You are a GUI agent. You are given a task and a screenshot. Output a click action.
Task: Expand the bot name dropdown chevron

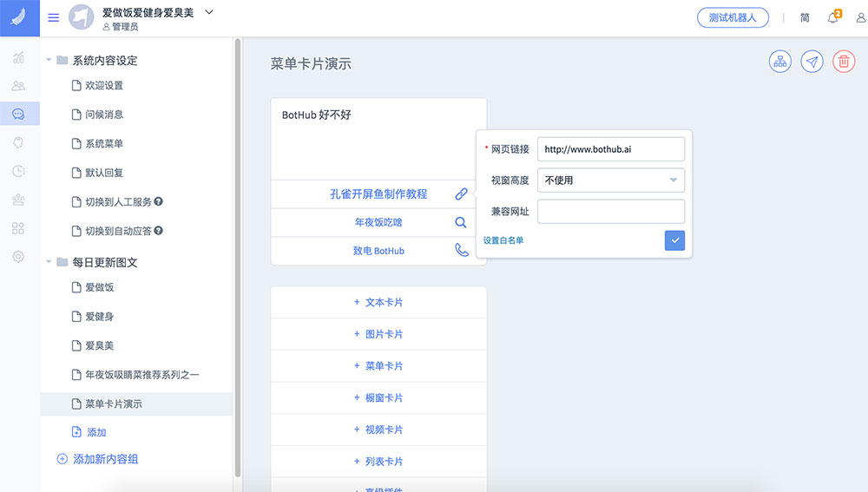click(x=209, y=12)
